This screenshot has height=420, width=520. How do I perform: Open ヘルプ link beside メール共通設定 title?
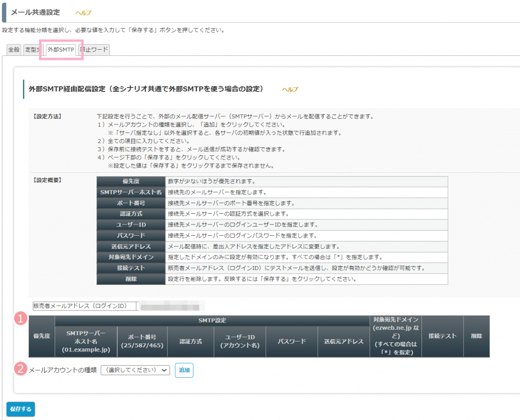[83, 13]
